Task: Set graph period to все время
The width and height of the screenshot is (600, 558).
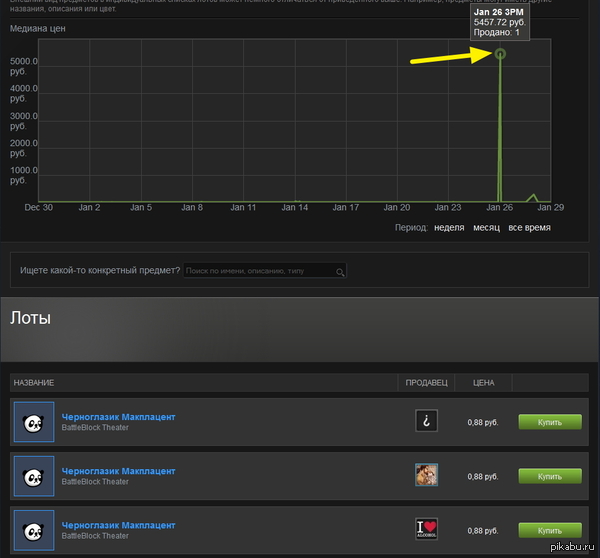Action: tap(529, 228)
